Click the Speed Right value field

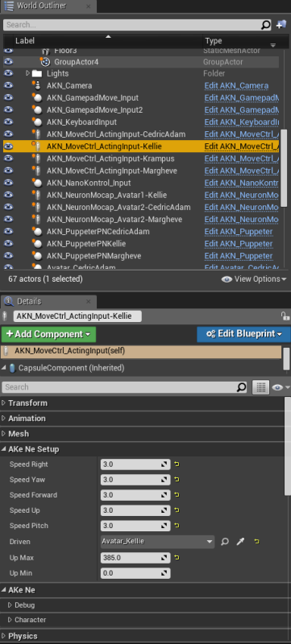[135, 464]
